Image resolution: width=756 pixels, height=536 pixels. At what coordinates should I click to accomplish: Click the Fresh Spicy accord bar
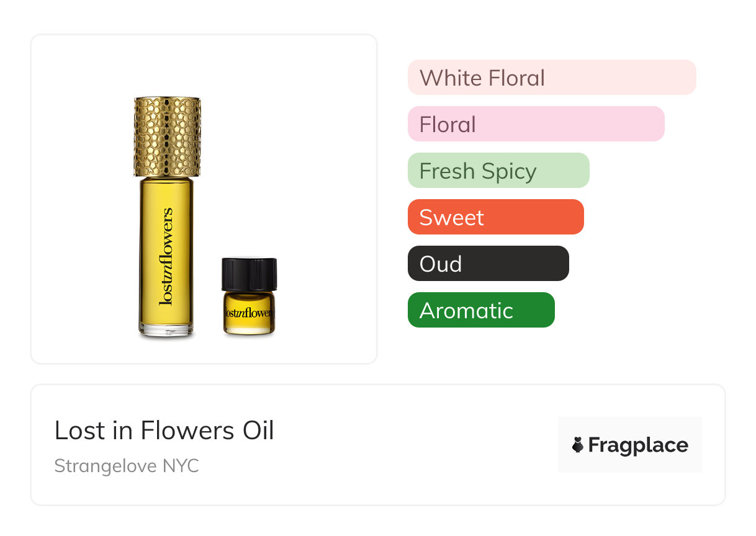498,171
